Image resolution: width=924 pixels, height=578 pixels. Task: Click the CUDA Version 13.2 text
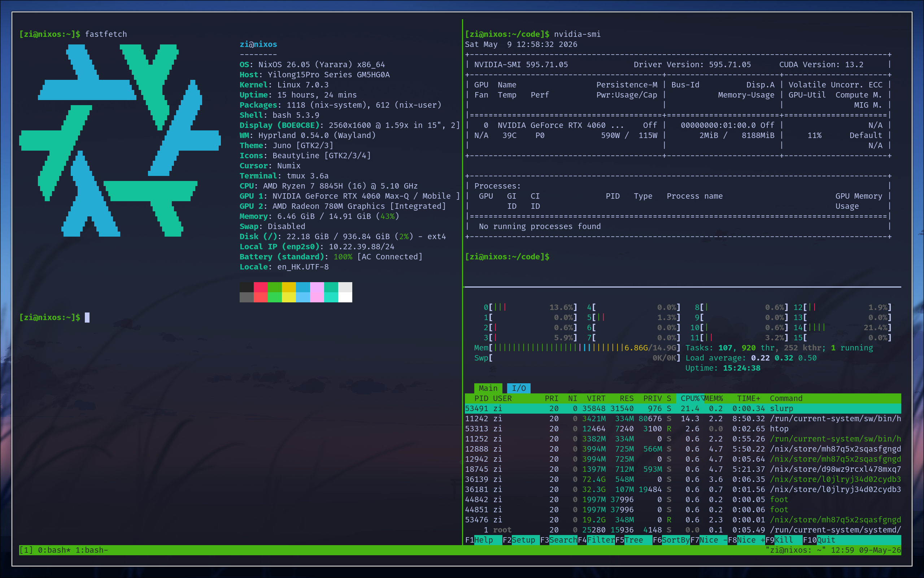[x=821, y=65]
